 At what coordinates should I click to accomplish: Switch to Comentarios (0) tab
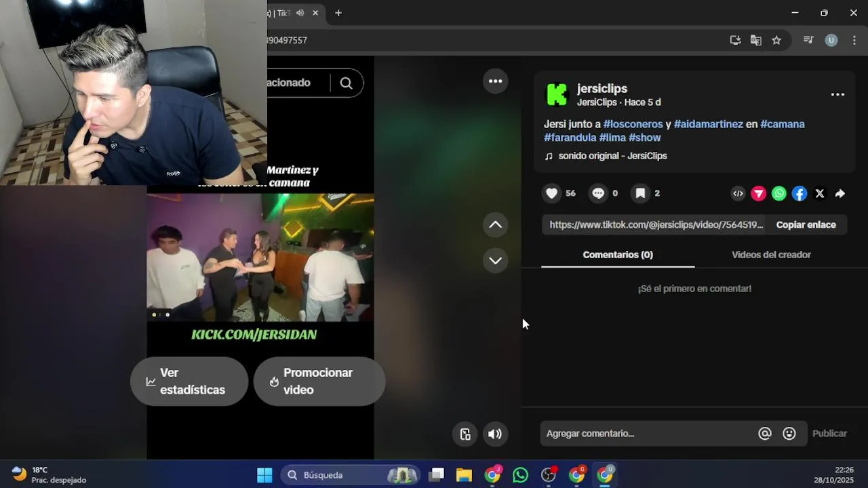click(618, 255)
